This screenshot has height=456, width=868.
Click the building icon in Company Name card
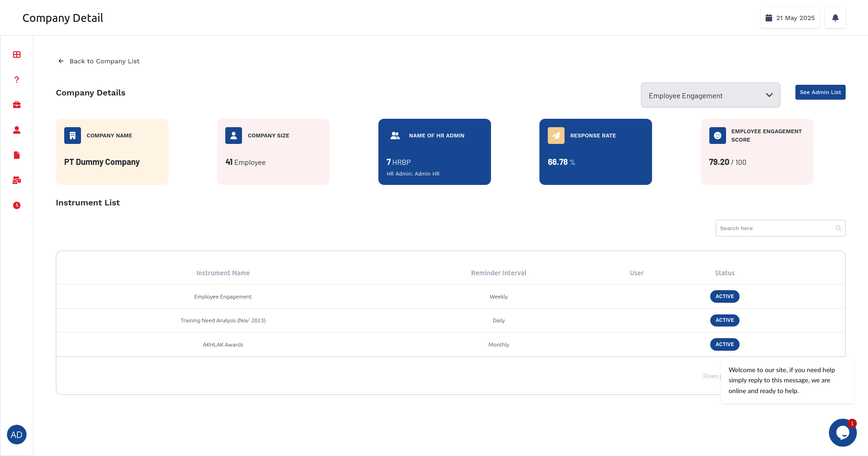coord(73,136)
